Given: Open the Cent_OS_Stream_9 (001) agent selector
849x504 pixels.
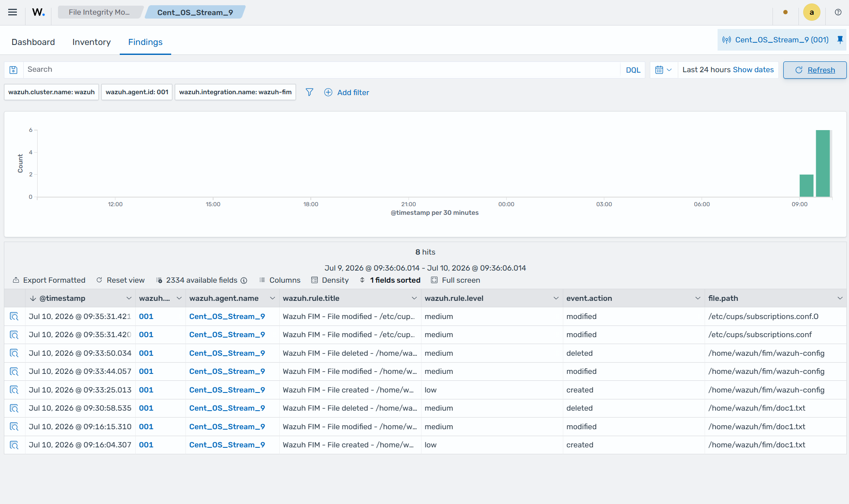Looking at the screenshot, I should [776, 40].
